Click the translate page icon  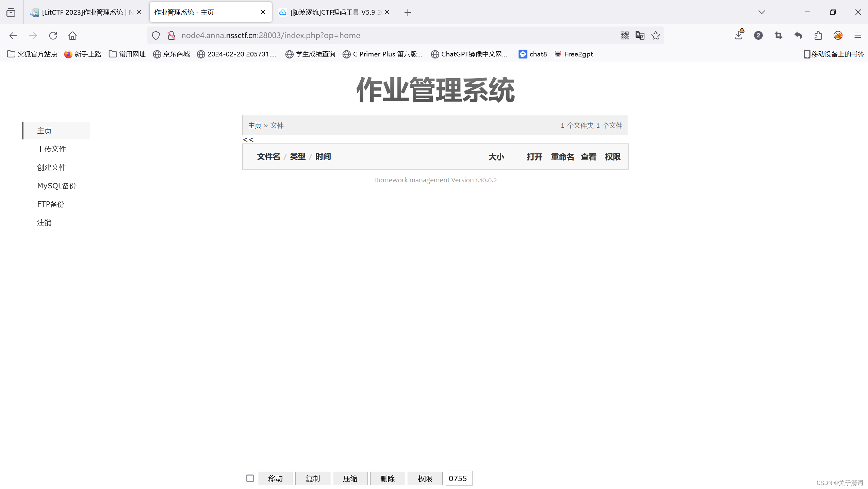[640, 35]
